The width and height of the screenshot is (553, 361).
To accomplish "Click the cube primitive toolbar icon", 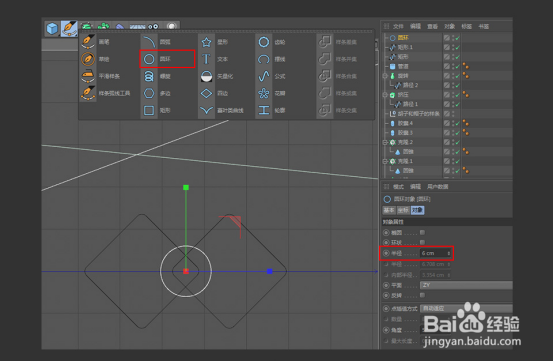I will [53, 29].
